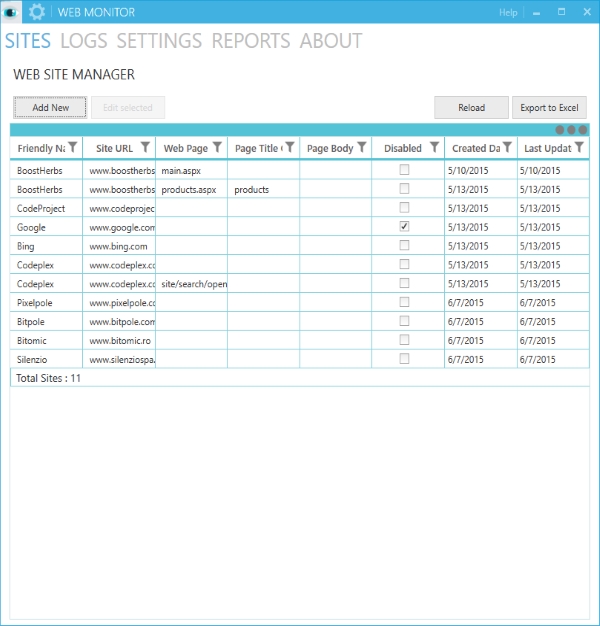The image size is (600, 626).
Task: Select the Google friendly name cell
Action: [x=46, y=227]
